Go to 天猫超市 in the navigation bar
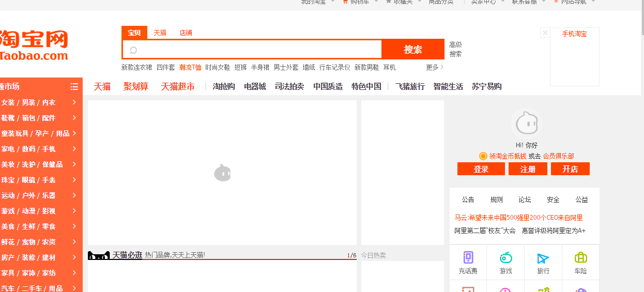This screenshot has height=292, width=644. (x=178, y=86)
